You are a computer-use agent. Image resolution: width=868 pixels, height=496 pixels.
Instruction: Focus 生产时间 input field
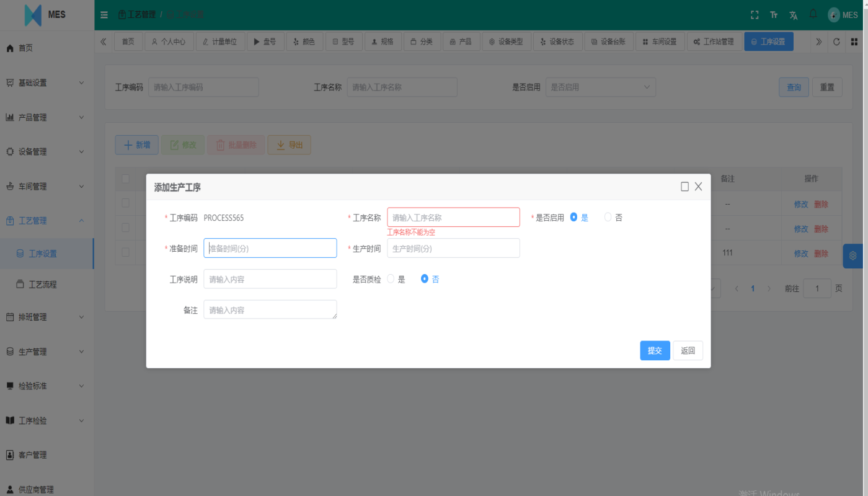453,248
